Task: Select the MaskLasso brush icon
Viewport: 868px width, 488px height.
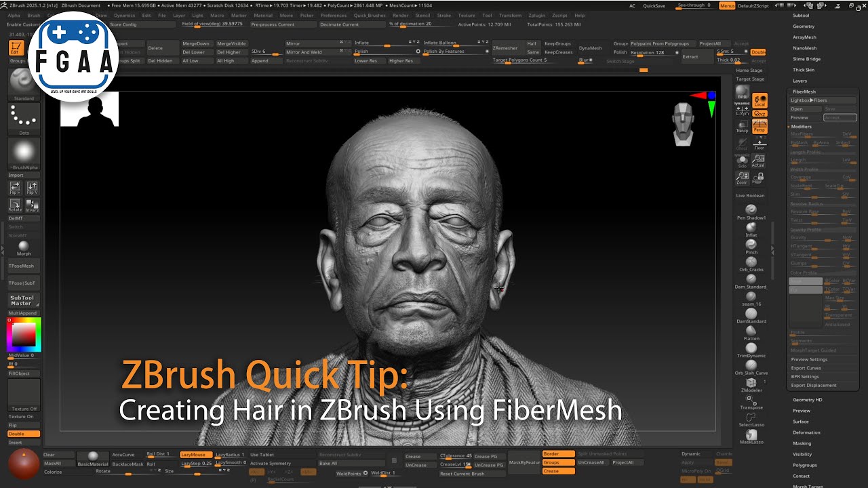Action: pyautogui.click(x=751, y=436)
